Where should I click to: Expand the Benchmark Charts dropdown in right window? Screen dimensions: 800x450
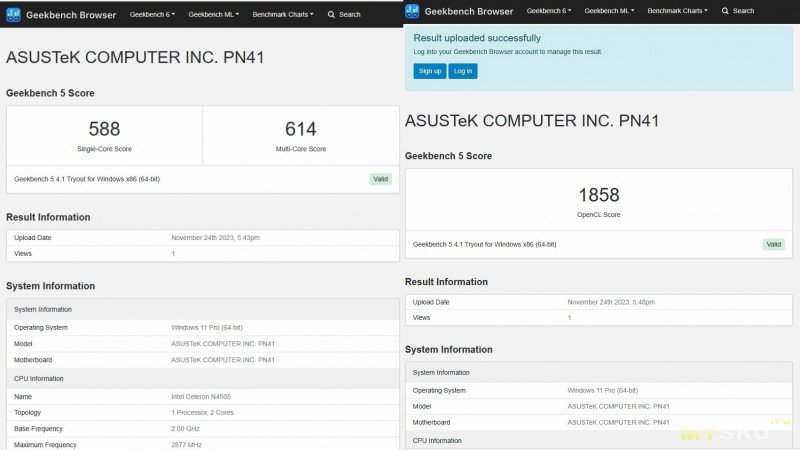[678, 11]
